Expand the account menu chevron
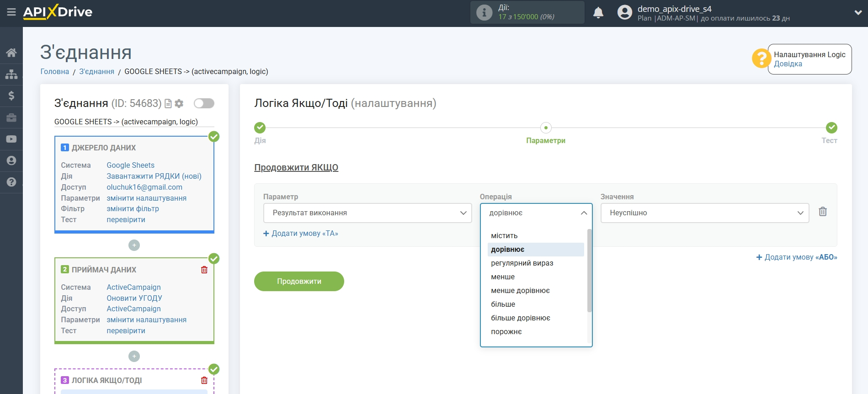The image size is (868, 394). point(858,13)
